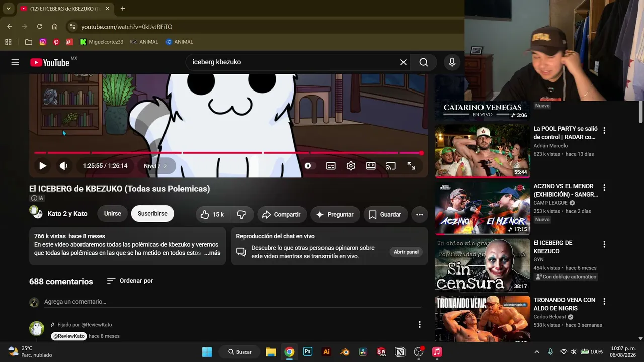Image resolution: width=644 pixels, height=362 pixels.
Task: Share the video with Compartir
Action: (x=281, y=214)
